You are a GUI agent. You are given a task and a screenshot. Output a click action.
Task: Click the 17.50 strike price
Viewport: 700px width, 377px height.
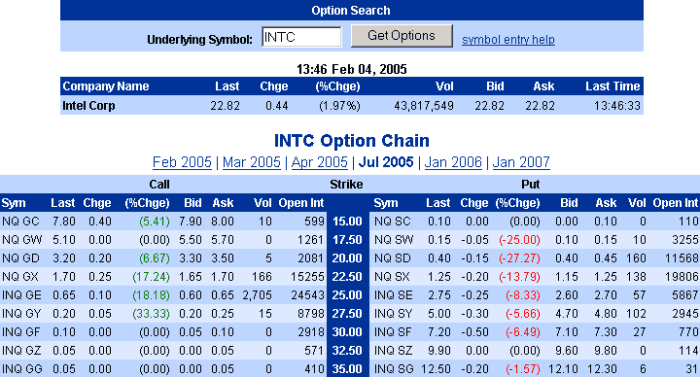[x=347, y=240]
